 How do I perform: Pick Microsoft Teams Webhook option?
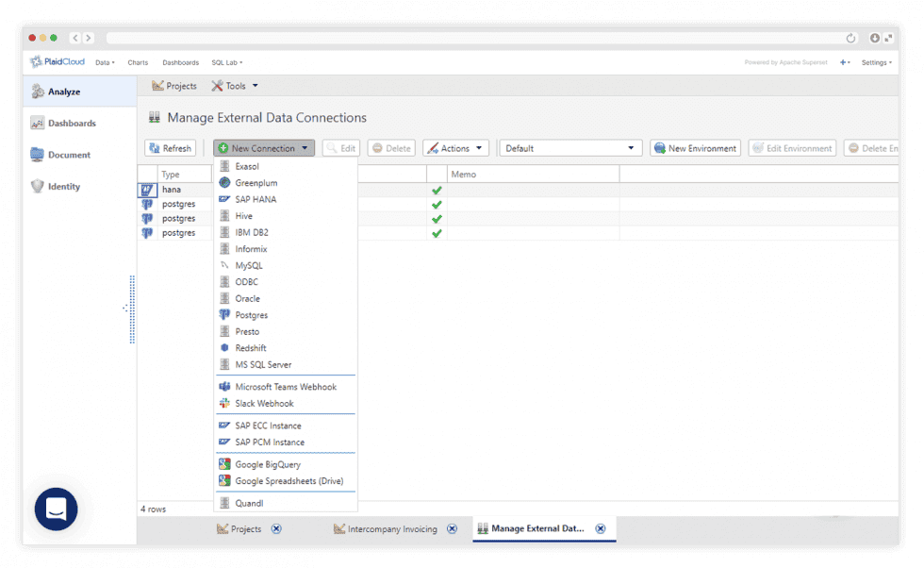(285, 387)
